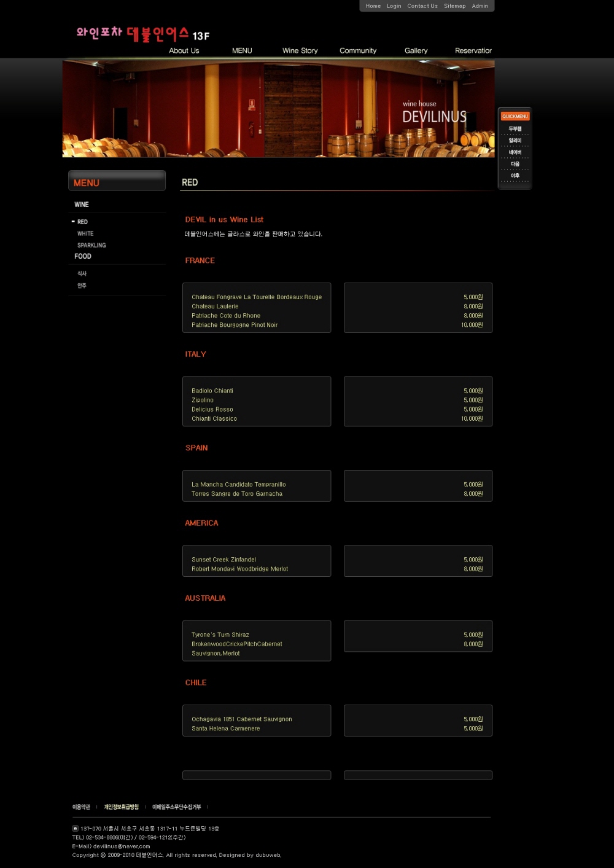Screen dimensions: 614x868
Task: Open About Us in main navigation
Action: coord(184,51)
